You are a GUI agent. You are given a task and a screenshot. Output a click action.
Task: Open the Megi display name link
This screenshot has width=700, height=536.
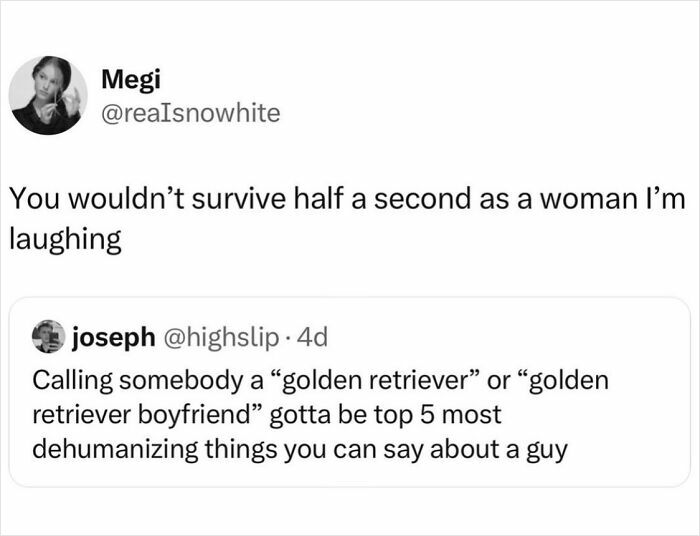click(124, 79)
